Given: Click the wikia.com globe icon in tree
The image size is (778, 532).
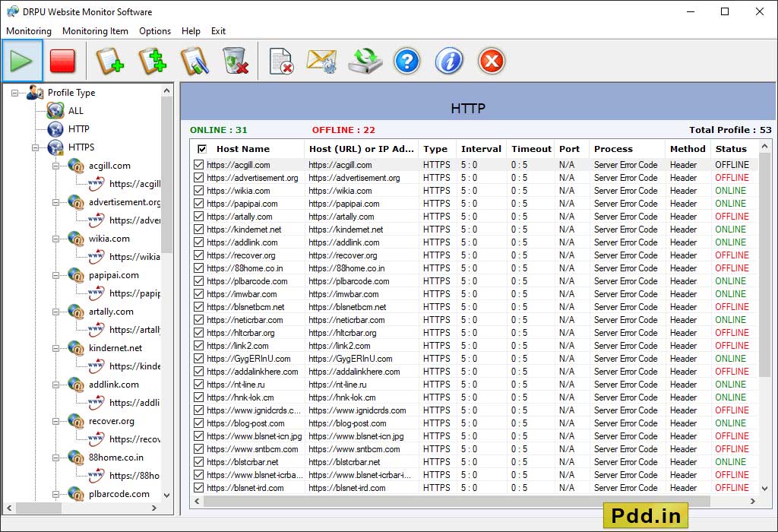Looking at the screenshot, I should pyautogui.click(x=76, y=239).
